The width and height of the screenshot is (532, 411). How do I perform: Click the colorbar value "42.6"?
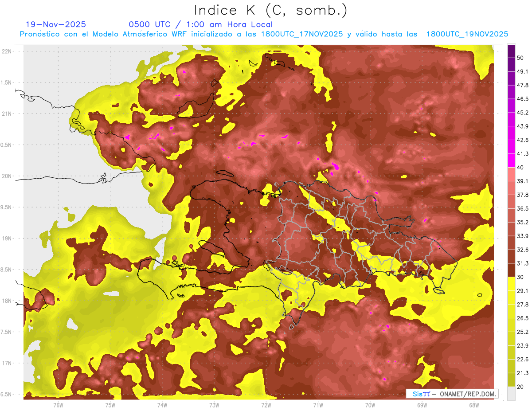(x=522, y=140)
